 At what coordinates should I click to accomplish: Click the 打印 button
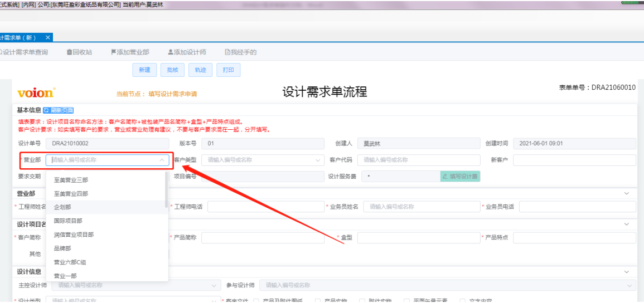point(229,70)
